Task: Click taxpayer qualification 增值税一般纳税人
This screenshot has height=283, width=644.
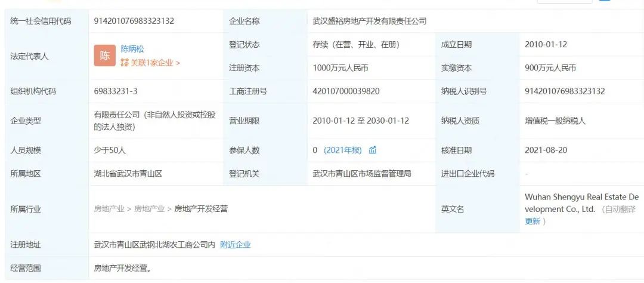Action: pos(555,121)
